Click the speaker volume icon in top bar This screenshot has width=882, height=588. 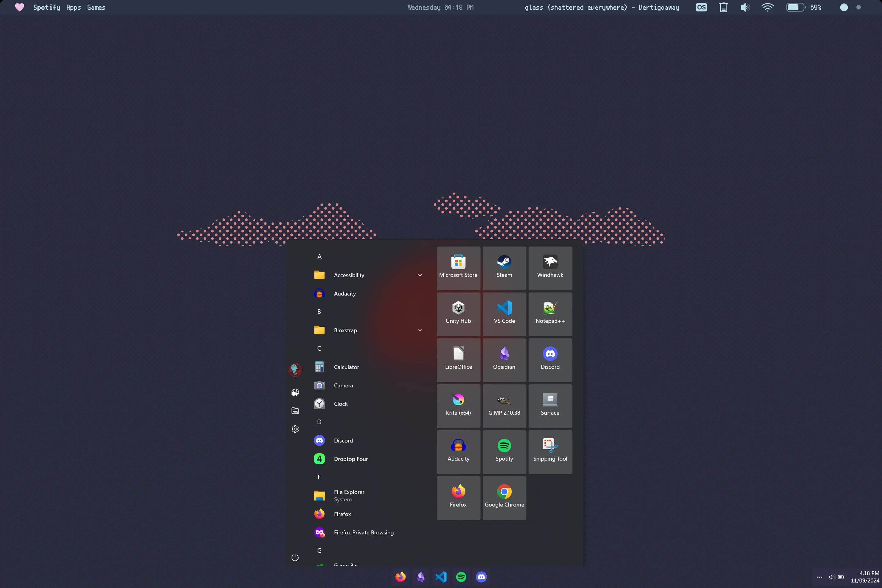[745, 7]
